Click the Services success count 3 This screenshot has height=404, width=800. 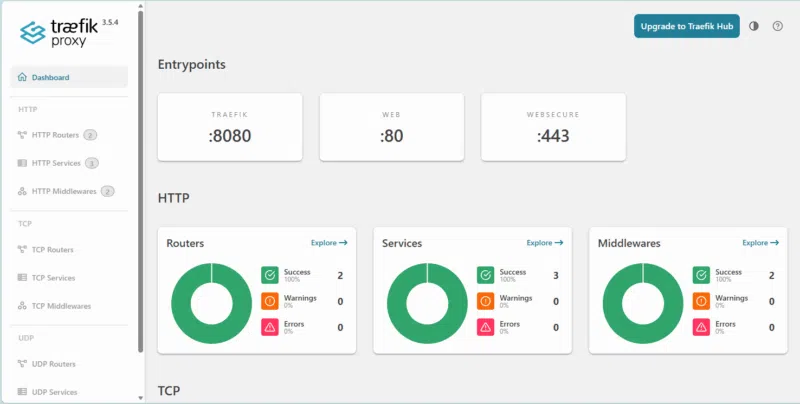pyautogui.click(x=556, y=275)
